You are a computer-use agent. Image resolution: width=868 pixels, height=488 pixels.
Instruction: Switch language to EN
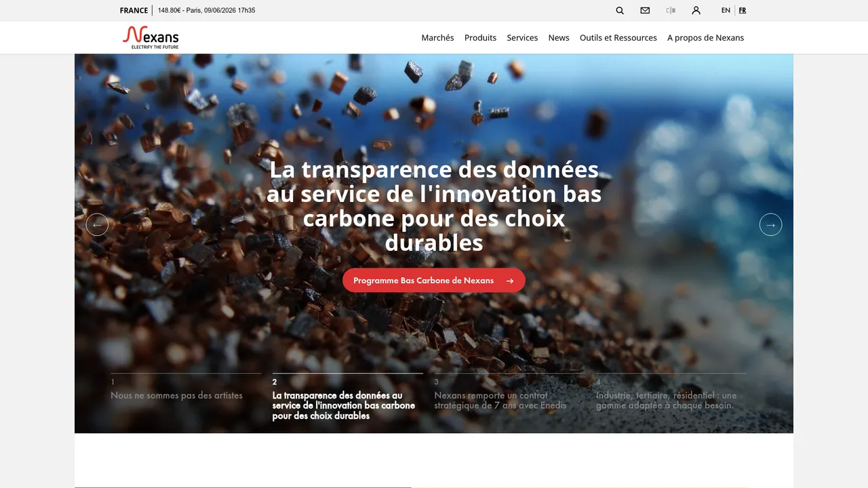(x=726, y=10)
